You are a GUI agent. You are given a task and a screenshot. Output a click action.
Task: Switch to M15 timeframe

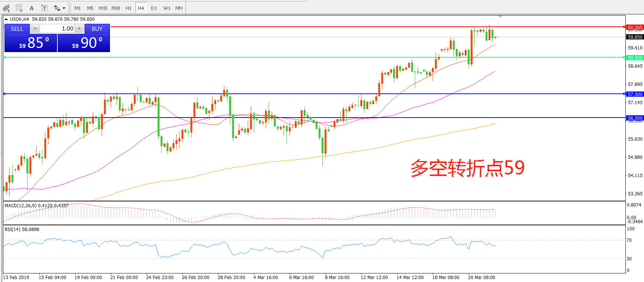[x=103, y=8]
